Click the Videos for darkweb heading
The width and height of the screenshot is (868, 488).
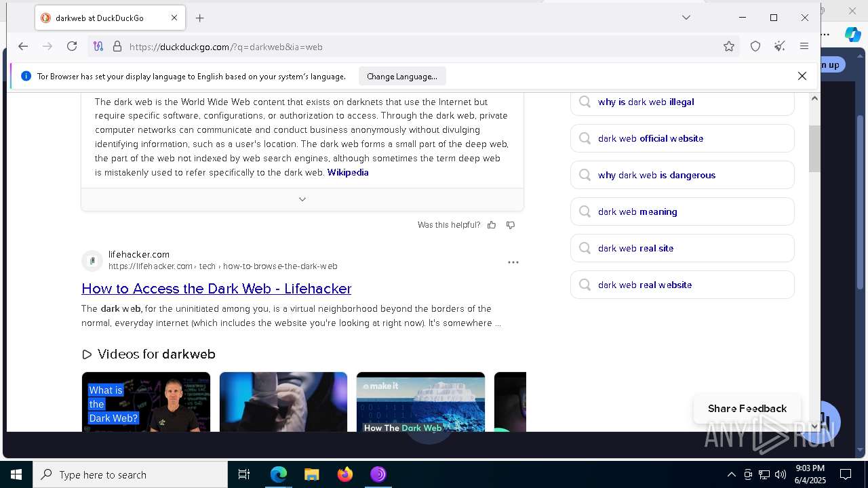156,354
